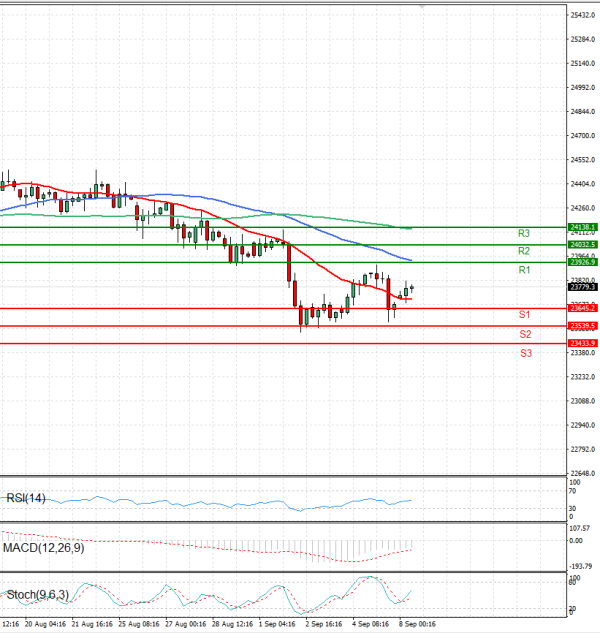This screenshot has height=633, width=600.
Task: Click the 22940.0 price scale value
Action: tap(583, 425)
